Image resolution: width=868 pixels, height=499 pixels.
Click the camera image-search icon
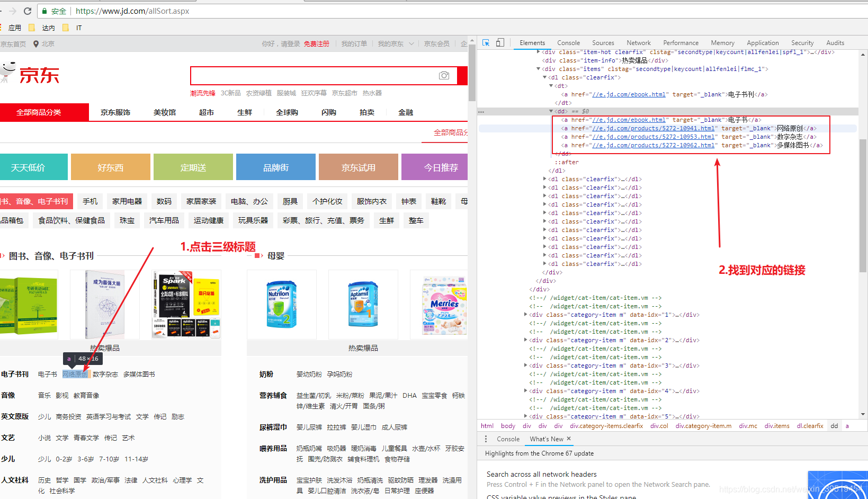[444, 76]
